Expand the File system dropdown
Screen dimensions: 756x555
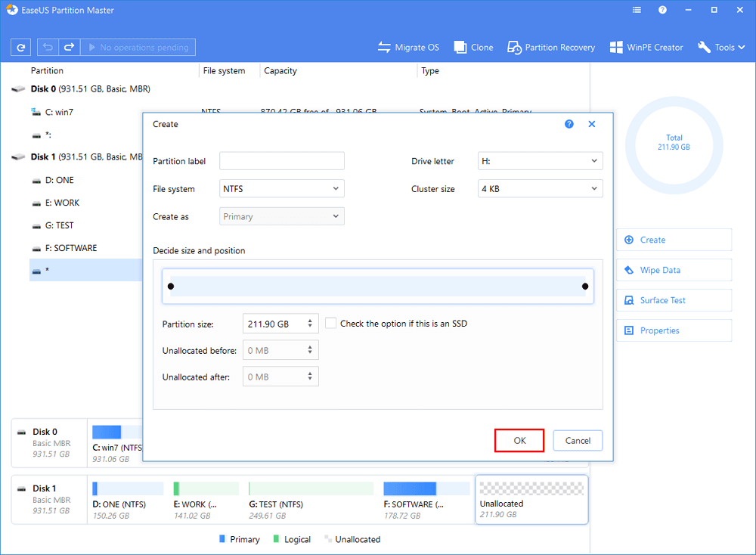pos(281,189)
